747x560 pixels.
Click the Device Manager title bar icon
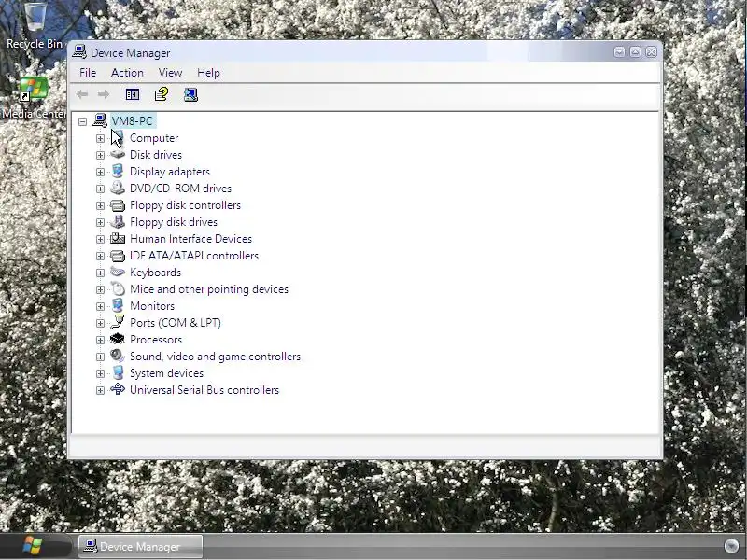(x=79, y=52)
